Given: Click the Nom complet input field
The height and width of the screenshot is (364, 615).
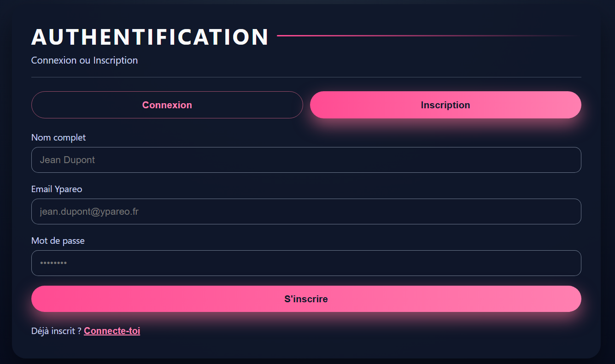Looking at the screenshot, I should 306,160.
